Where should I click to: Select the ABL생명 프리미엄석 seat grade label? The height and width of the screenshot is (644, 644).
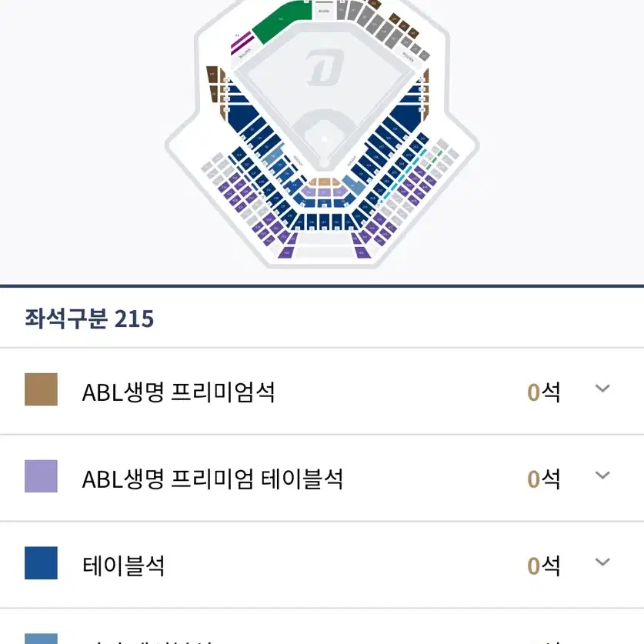tap(179, 392)
